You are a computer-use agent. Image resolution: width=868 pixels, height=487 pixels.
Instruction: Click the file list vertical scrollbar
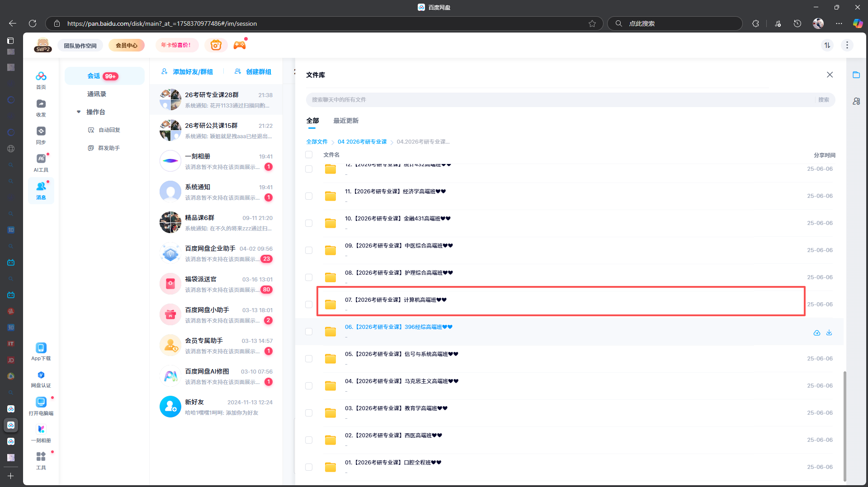pos(844,425)
